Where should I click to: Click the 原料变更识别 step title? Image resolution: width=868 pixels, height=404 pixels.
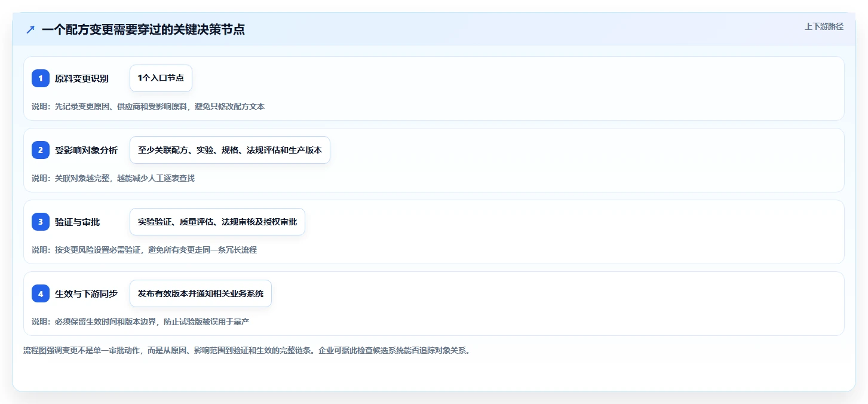82,78
